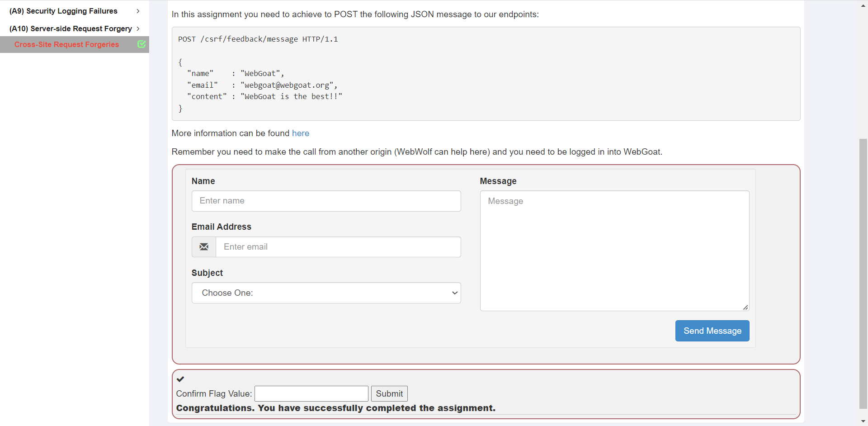The height and width of the screenshot is (426, 868).
Task: Expand the (A9) Security Logging Failures chevron
Action: pyautogui.click(x=138, y=11)
